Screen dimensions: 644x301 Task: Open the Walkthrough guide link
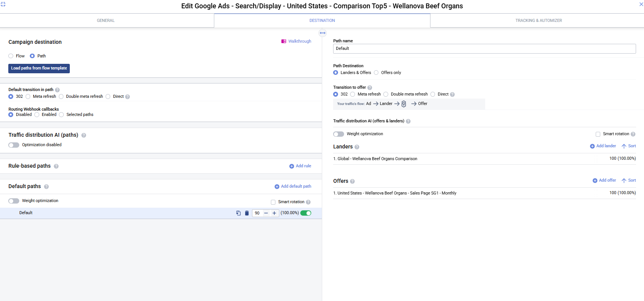[297, 41]
